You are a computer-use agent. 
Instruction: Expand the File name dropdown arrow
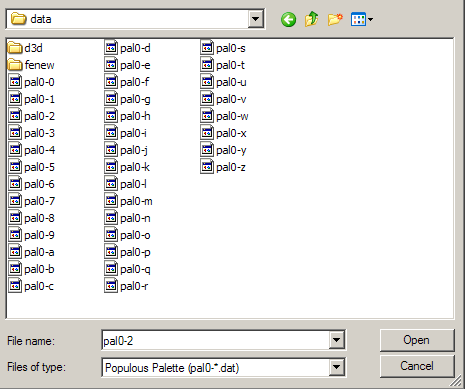click(x=337, y=340)
